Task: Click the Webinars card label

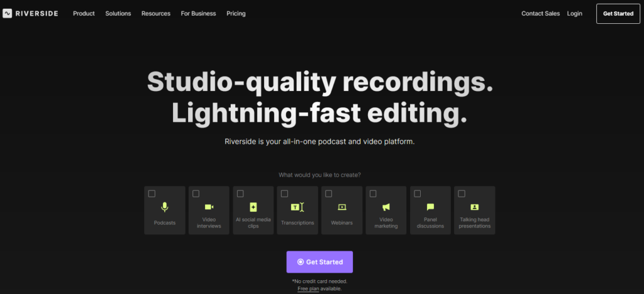Action: tap(341, 222)
